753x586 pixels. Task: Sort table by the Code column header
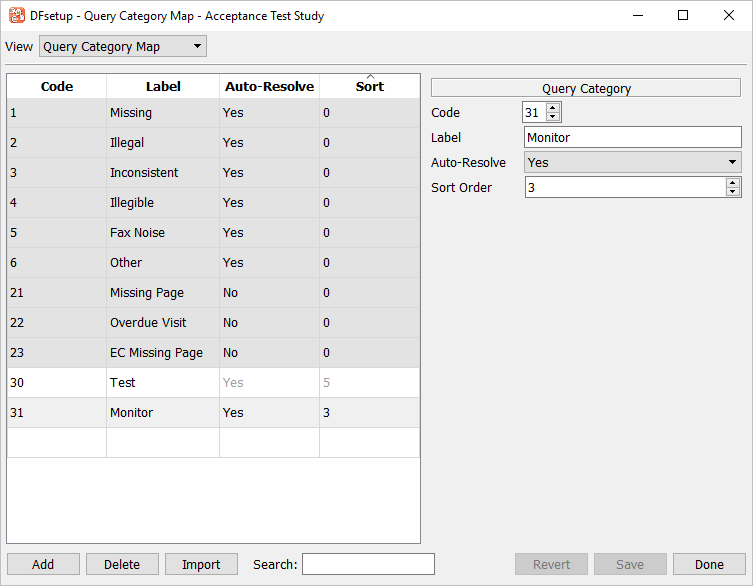(57, 87)
